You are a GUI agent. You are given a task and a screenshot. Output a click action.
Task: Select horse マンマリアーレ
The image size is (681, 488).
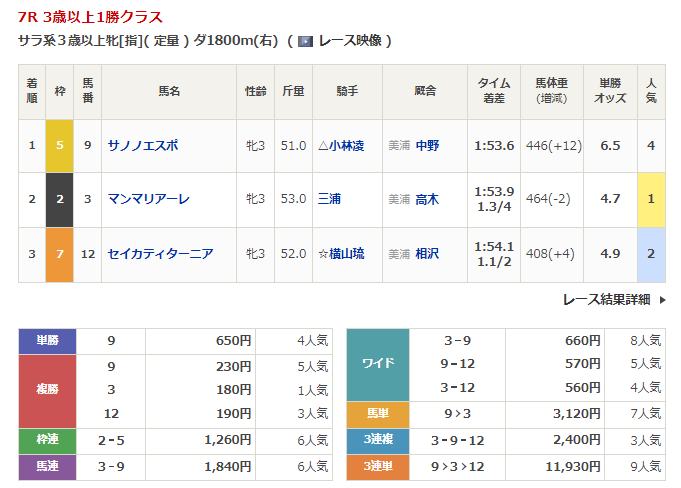(148, 199)
